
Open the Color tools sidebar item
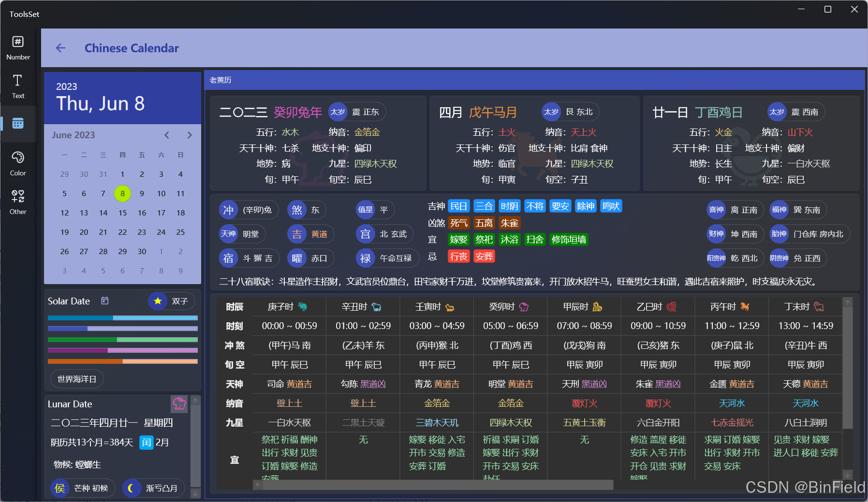(18, 164)
